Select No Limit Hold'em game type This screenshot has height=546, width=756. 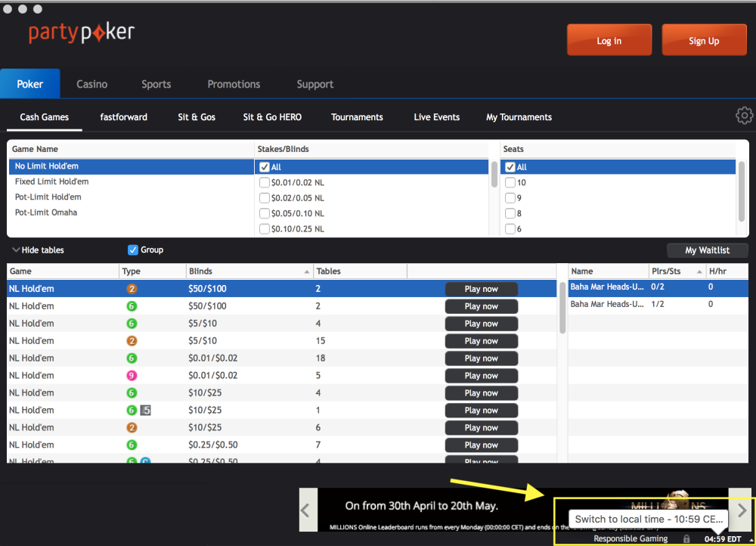point(131,166)
